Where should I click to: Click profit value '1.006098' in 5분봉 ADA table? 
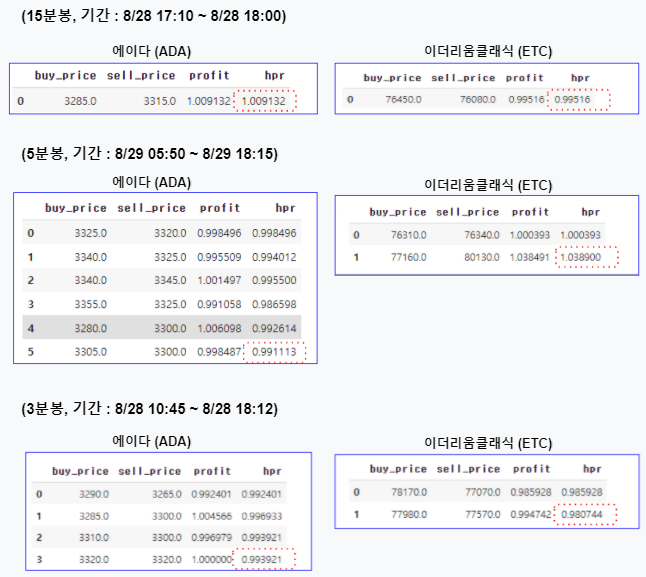coord(219,328)
